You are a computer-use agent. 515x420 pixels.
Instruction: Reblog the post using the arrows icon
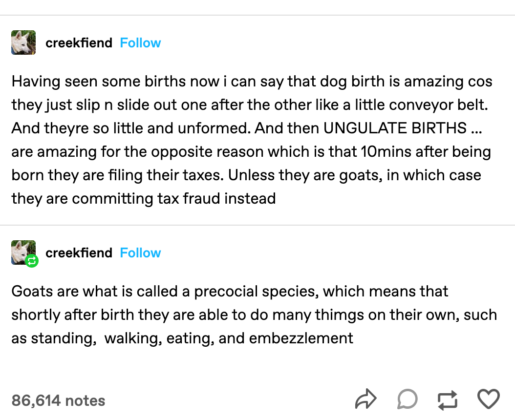pos(447,400)
